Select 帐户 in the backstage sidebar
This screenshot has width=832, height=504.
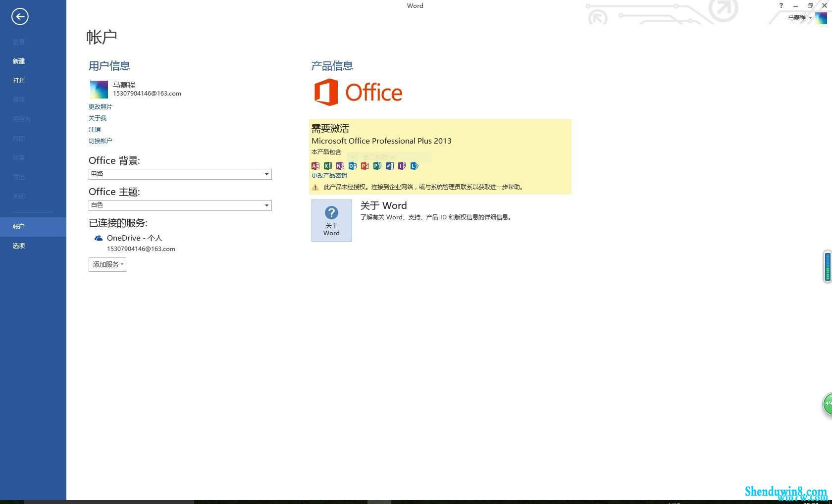pos(33,226)
